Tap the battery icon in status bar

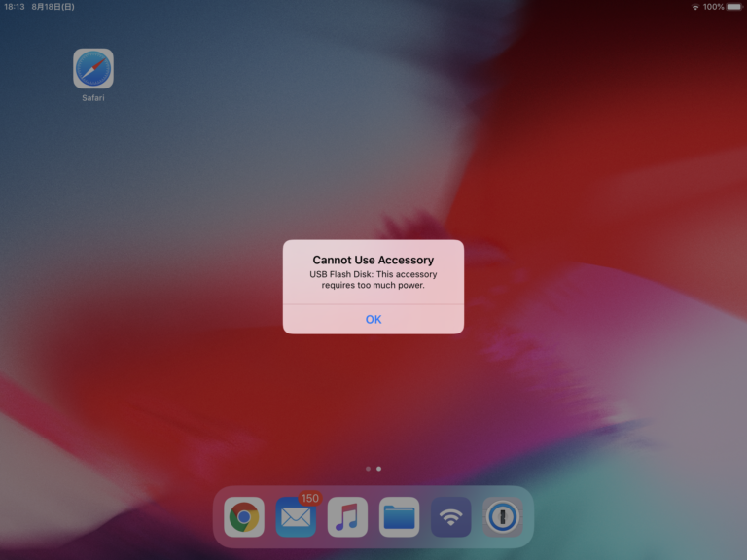point(734,7)
